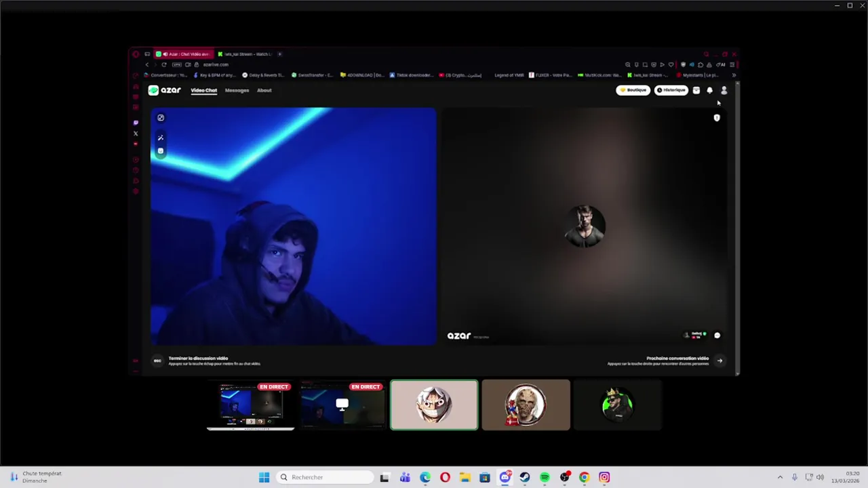868x488 pixels.
Task: Select the green crowned avatar participant tile
Action: point(617,405)
